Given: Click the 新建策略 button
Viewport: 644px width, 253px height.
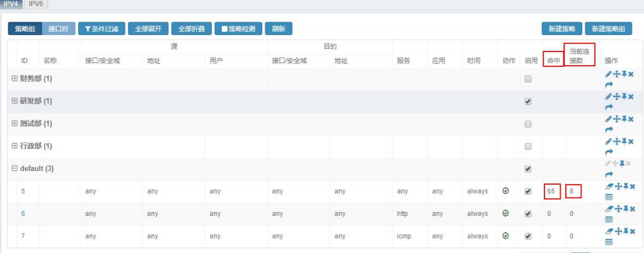Looking at the screenshot, I should coord(562,29).
